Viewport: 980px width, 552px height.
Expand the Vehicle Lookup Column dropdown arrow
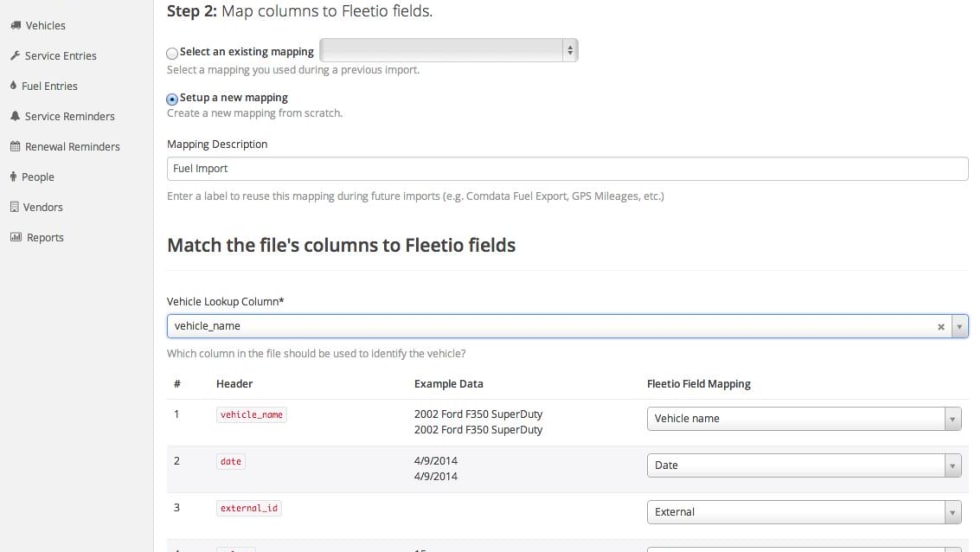click(960, 326)
